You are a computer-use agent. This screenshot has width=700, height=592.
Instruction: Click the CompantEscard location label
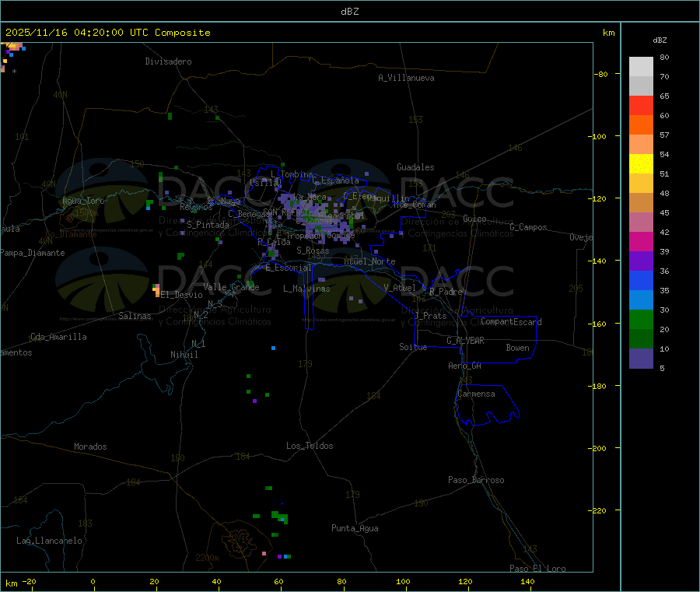pos(511,321)
